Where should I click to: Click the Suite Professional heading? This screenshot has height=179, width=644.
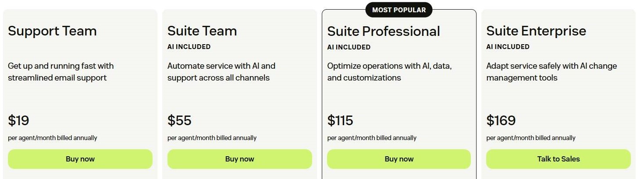pos(384,32)
